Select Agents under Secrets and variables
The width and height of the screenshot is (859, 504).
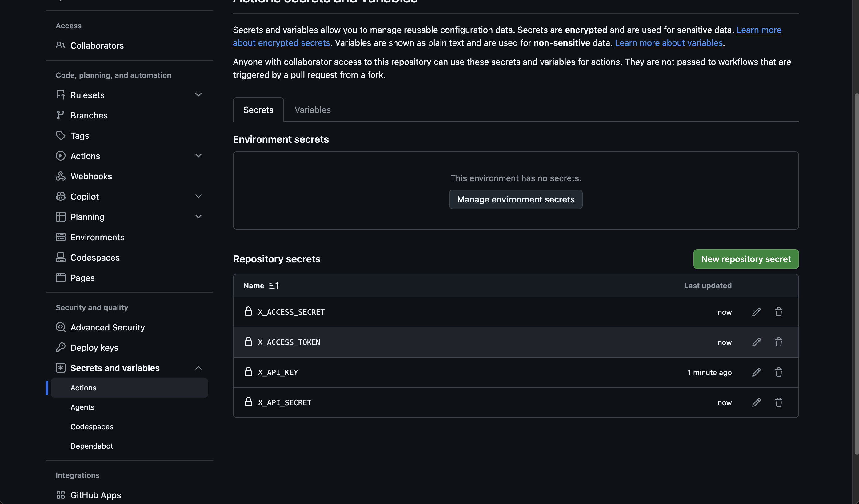click(x=129, y=407)
